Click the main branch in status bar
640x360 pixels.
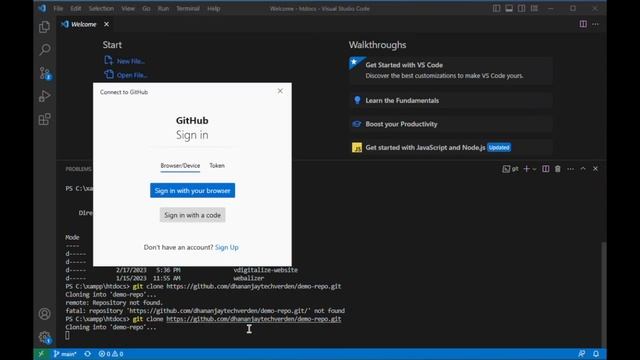click(65, 354)
